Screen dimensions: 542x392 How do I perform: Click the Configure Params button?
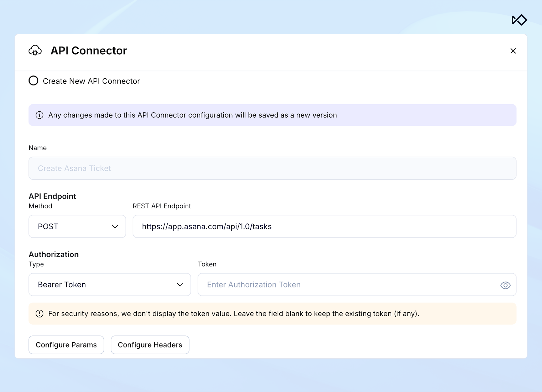pos(66,345)
